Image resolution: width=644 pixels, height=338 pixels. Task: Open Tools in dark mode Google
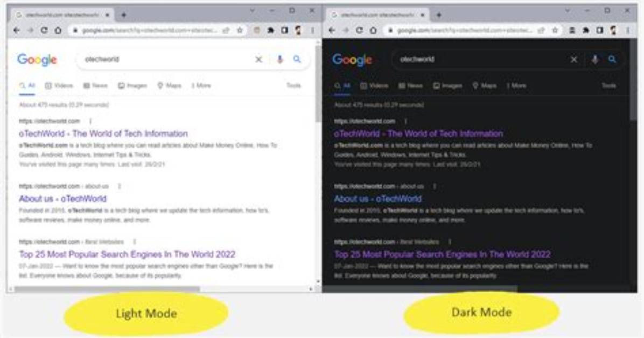(x=609, y=86)
